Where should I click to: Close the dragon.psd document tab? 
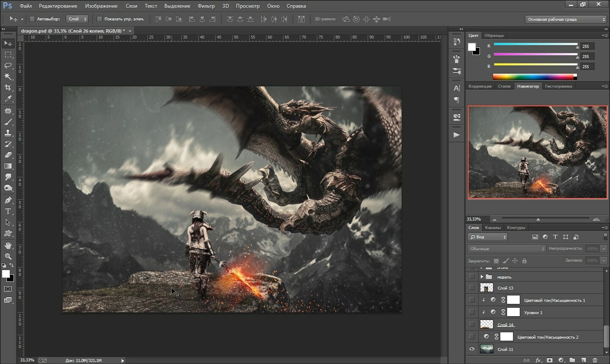130,31
